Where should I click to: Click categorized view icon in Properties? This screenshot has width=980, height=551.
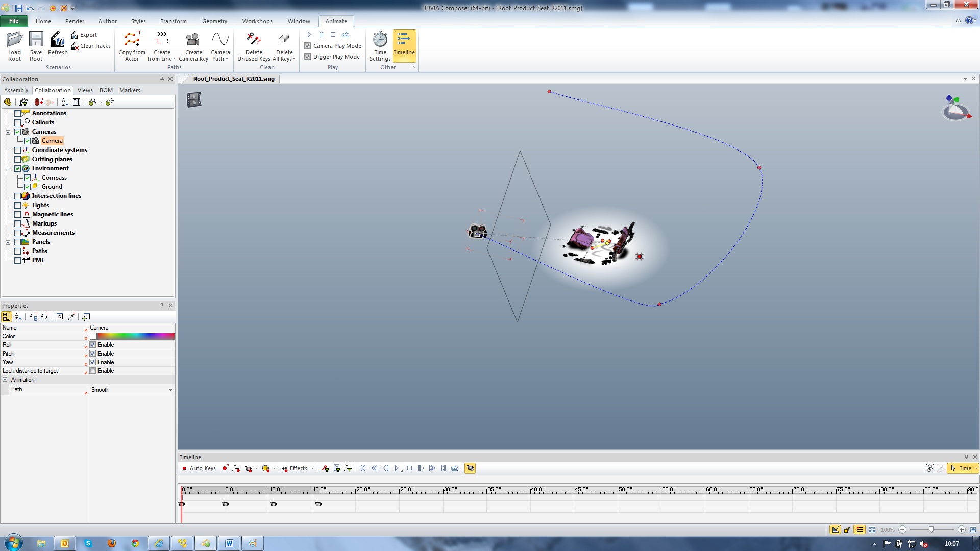coord(7,317)
